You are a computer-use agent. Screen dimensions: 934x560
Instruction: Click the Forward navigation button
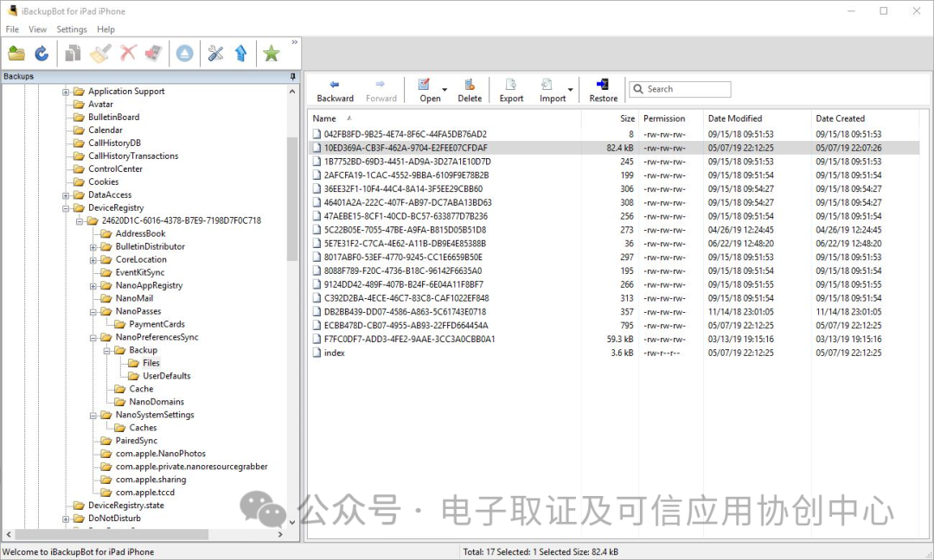tap(381, 91)
